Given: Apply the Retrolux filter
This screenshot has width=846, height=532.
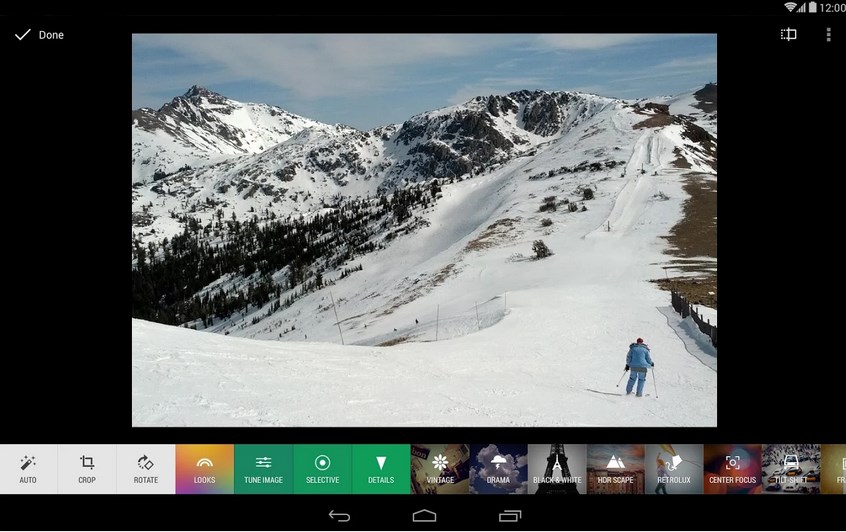Looking at the screenshot, I should click(674, 469).
